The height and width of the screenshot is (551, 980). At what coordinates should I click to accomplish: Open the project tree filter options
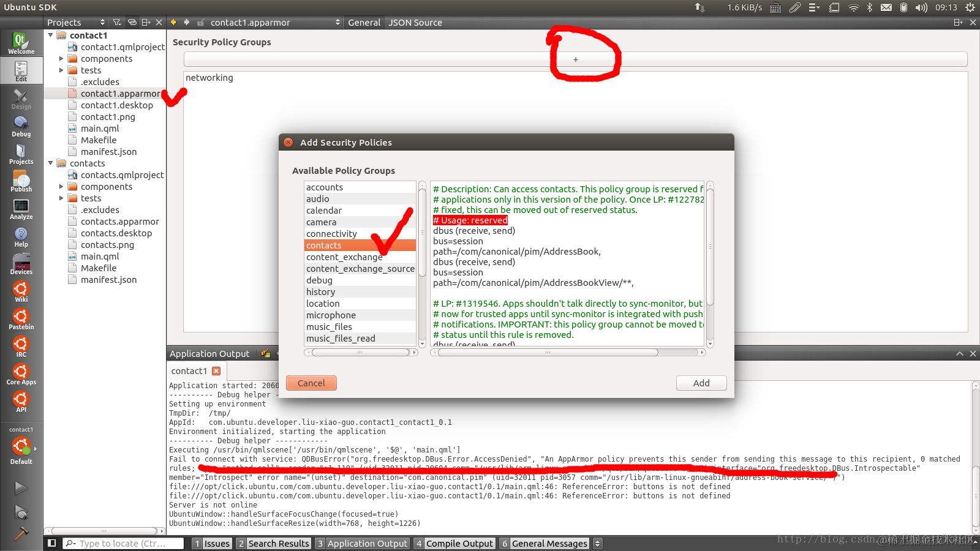coord(117,23)
